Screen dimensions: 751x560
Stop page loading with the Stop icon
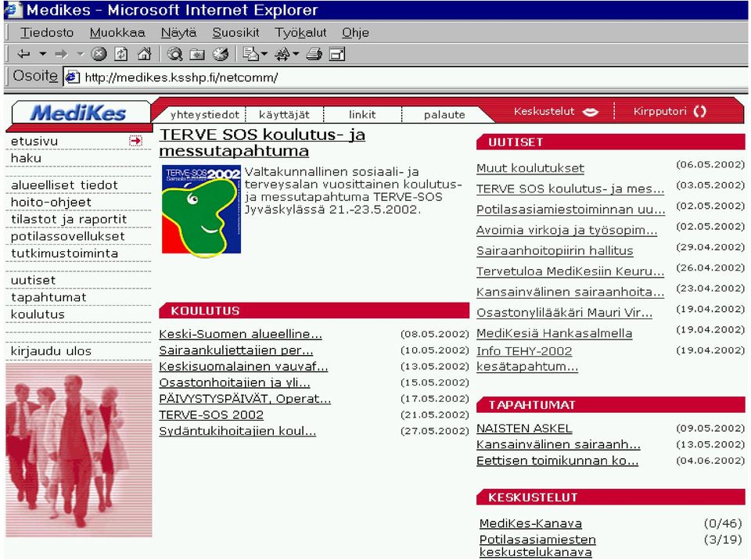(99, 54)
